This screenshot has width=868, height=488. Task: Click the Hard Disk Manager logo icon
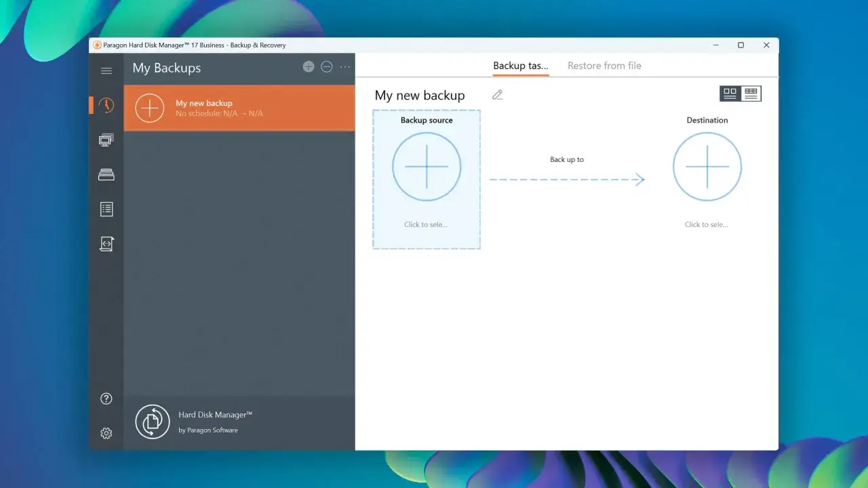coord(153,422)
